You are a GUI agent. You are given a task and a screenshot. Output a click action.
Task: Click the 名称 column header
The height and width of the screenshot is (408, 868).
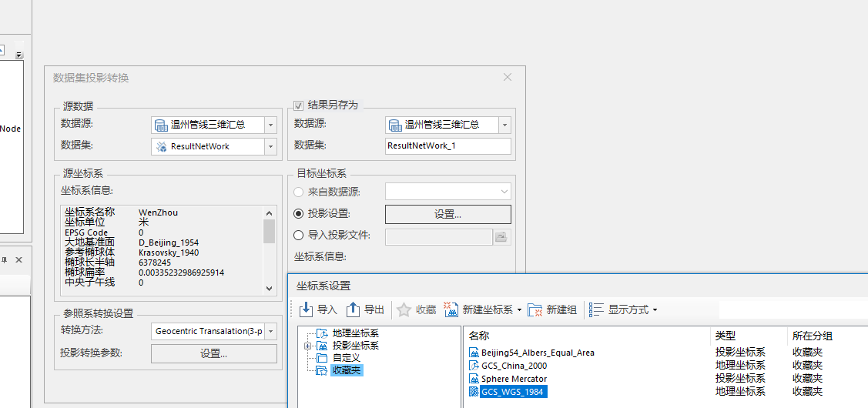click(x=479, y=336)
